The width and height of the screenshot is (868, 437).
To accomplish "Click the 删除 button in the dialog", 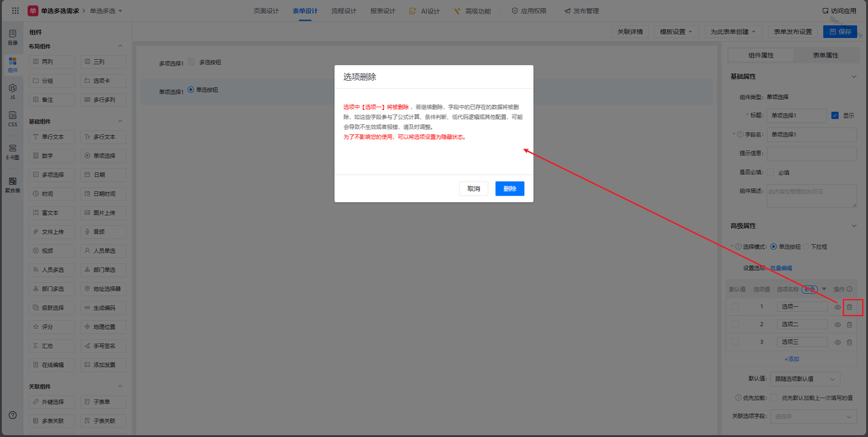I will [x=509, y=189].
